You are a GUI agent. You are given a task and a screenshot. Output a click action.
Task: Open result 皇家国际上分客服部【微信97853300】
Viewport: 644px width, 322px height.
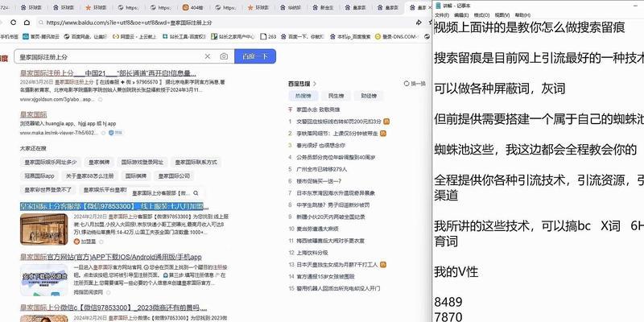coord(114,206)
